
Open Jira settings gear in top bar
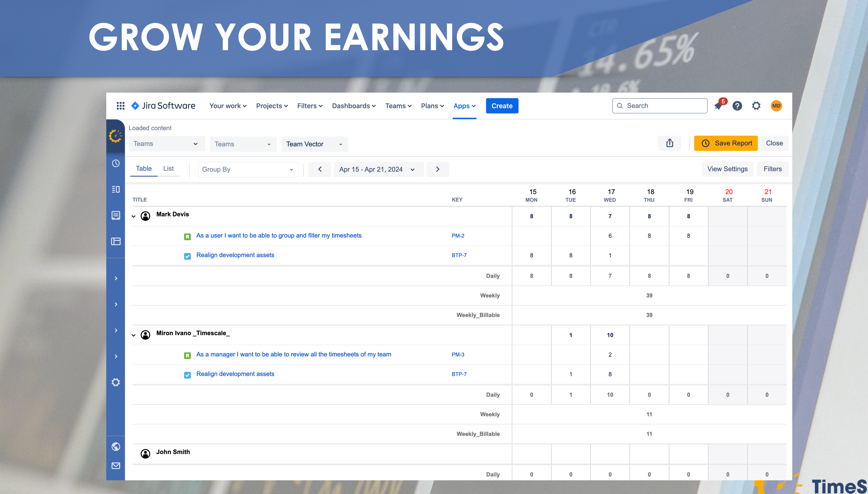click(x=756, y=106)
